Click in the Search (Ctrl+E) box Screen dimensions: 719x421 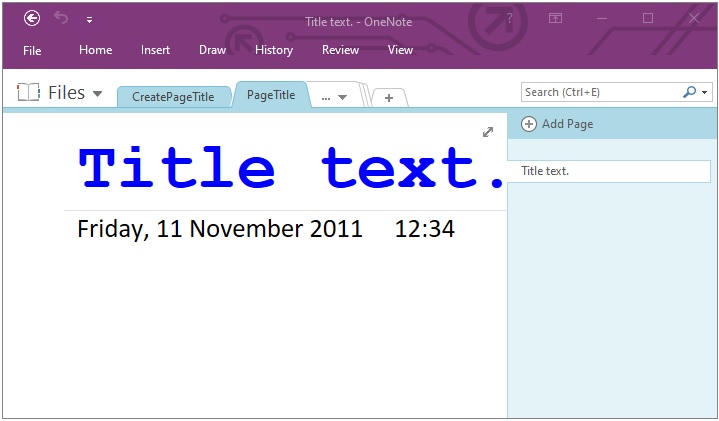click(600, 92)
